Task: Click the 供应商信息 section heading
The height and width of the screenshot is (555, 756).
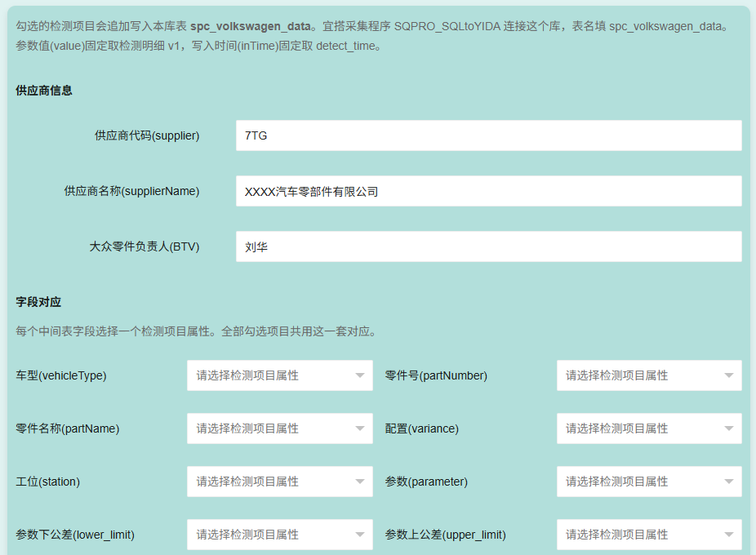Action: coord(44,91)
